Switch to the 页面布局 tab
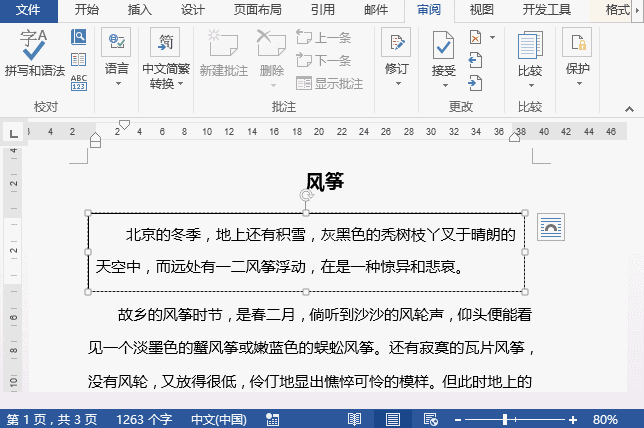The height and width of the screenshot is (428, 644). 257,10
